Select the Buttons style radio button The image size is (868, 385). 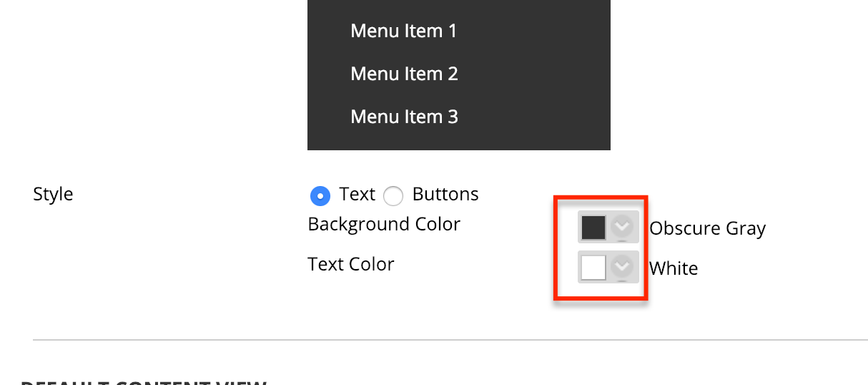pos(393,195)
